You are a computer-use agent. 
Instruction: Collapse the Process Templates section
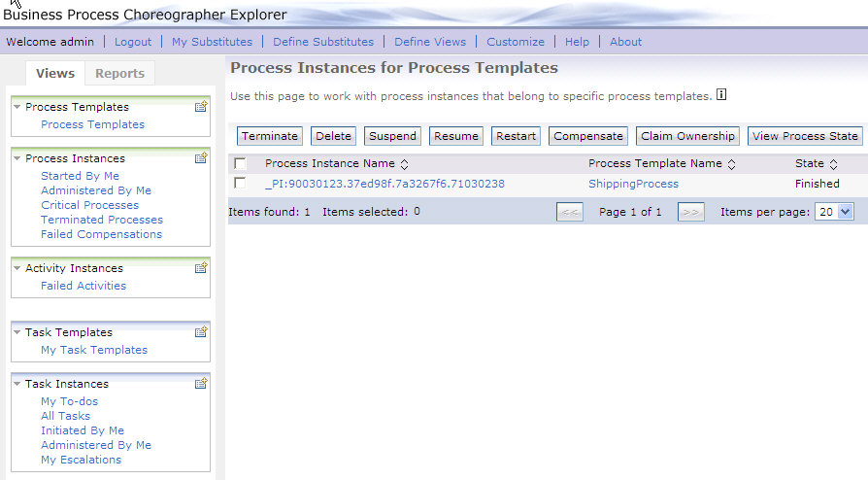click(x=17, y=107)
